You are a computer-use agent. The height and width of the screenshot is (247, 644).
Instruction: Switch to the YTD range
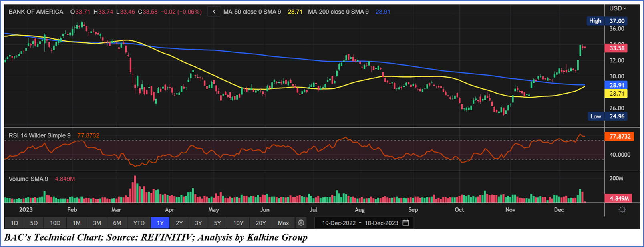139,223
